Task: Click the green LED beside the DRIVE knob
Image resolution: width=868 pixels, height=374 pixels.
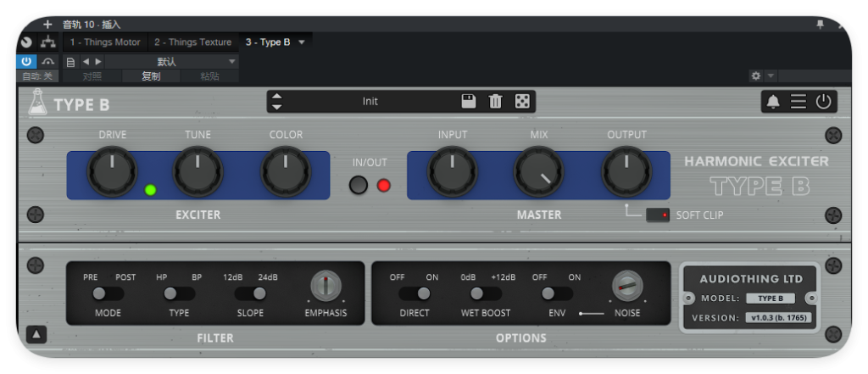Action: tap(150, 190)
